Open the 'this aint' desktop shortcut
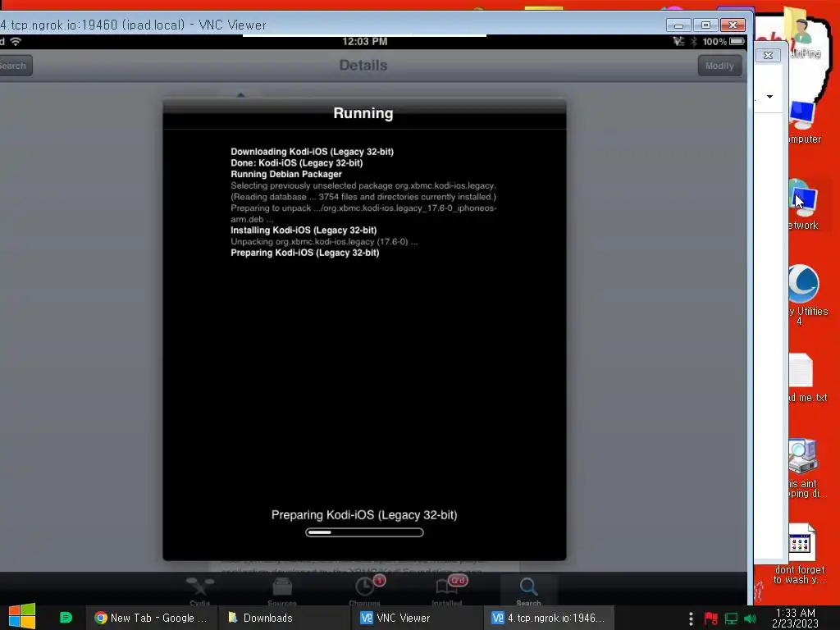The width and height of the screenshot is (840, 630). (x=806, y=468)
